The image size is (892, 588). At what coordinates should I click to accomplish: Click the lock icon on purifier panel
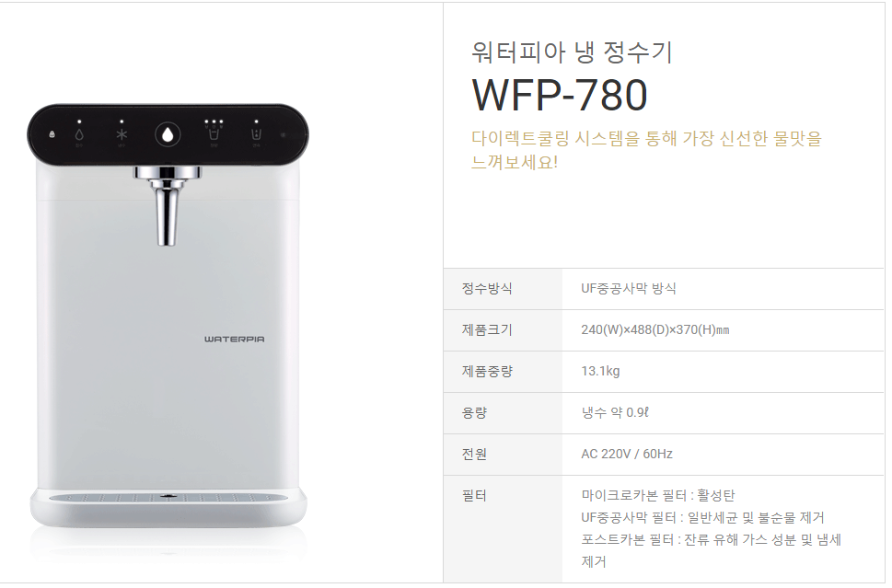click(52, 134)
